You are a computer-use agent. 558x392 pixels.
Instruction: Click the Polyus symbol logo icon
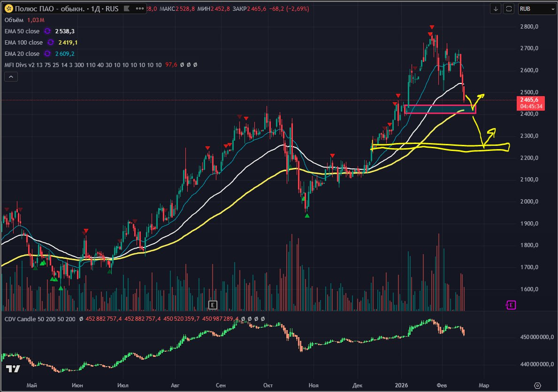(8, 8)
